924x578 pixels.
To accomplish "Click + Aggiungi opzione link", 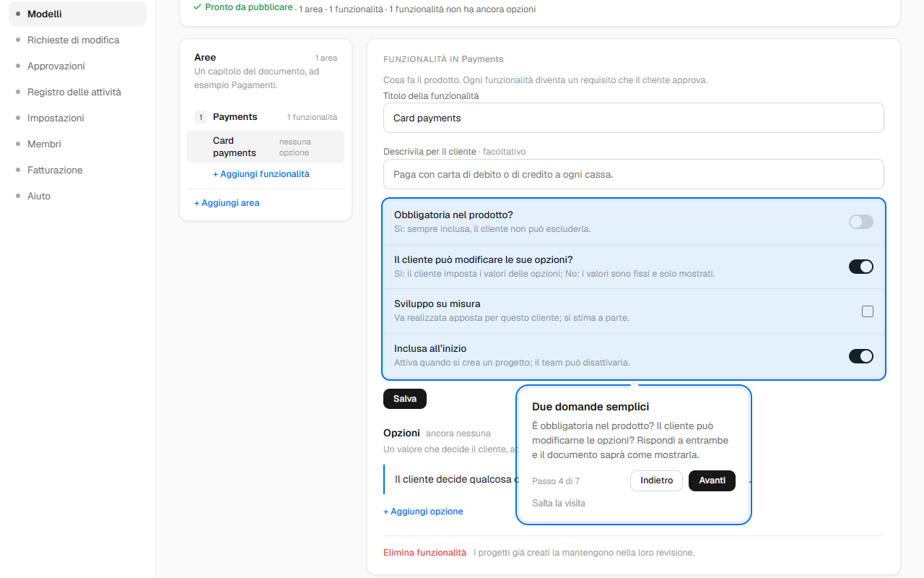I will pyautogui.click(x=423, y=512).
